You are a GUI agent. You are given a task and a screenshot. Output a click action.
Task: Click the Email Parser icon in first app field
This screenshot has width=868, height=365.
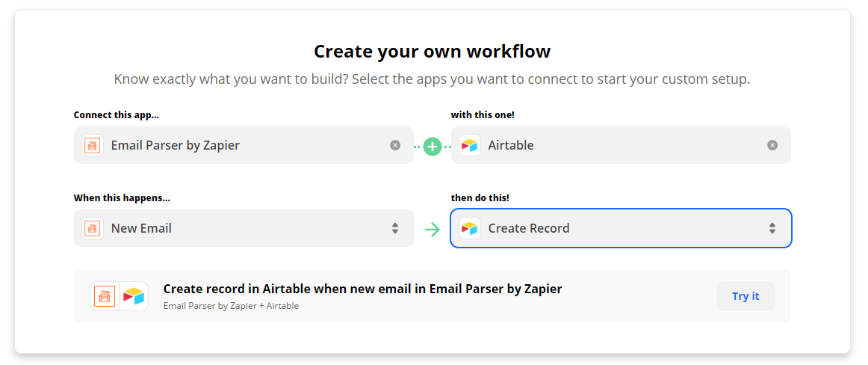pyautogui.click(x=93, y=145)
